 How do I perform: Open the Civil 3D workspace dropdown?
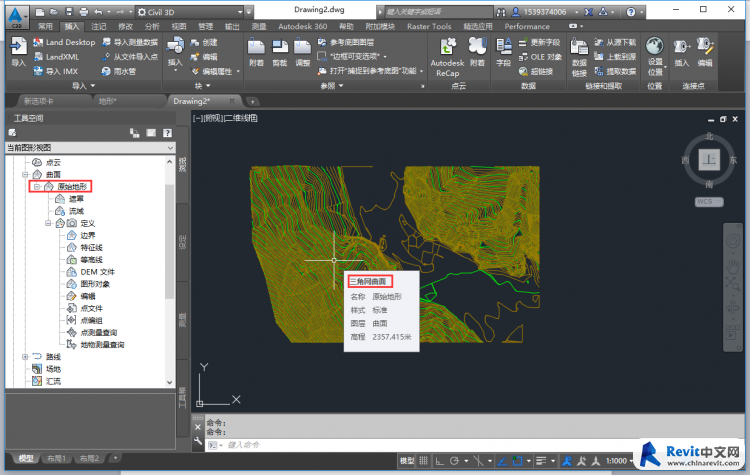tap(190, 12)
